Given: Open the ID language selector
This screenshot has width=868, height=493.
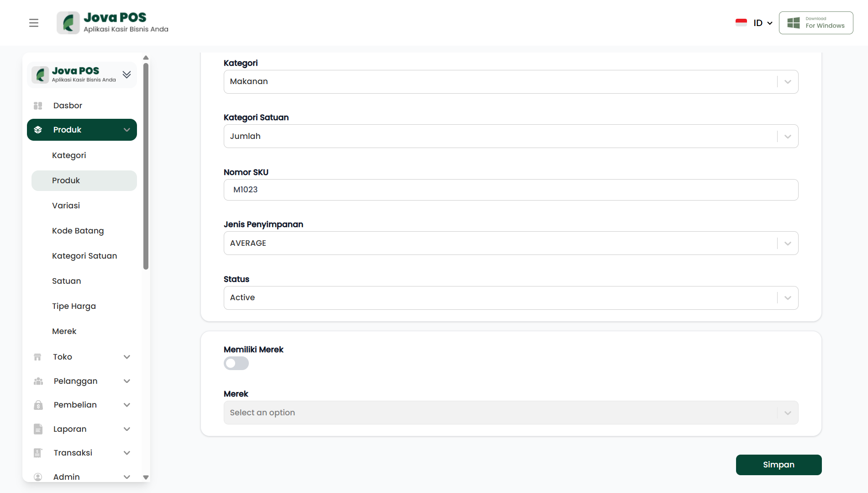Looking at the screenshot, I should 754,23.
